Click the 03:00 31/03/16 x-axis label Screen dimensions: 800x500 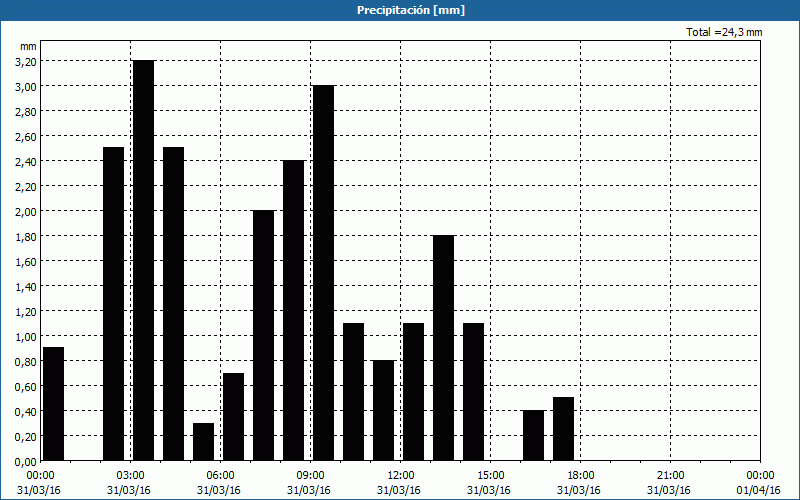pos(129,483)
